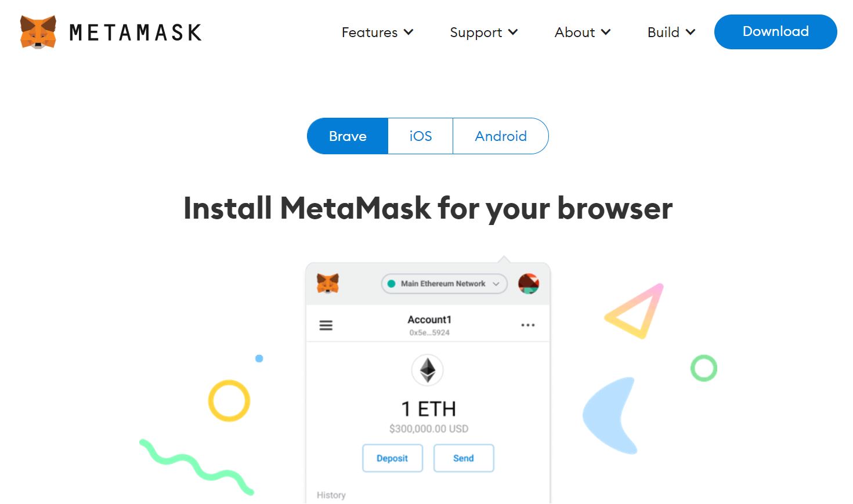Click the Deposit button
This screenshot has height=504, width=853.
(392, 458)
